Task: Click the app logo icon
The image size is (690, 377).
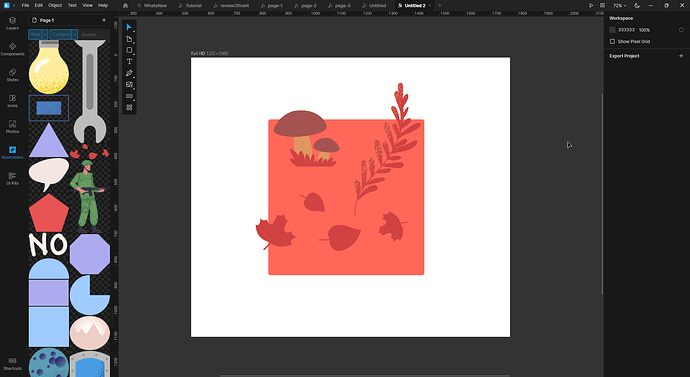Action: pos(7,5)
